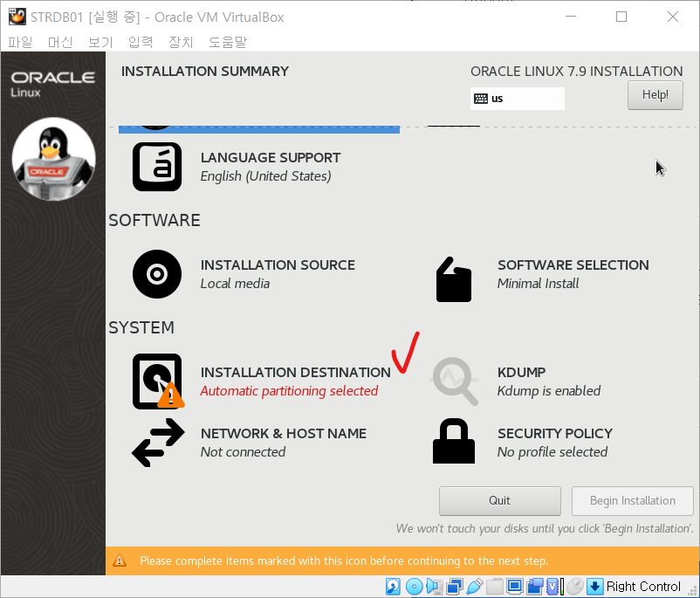
Task: Click the display status icon
Action: tap(514, 586)
